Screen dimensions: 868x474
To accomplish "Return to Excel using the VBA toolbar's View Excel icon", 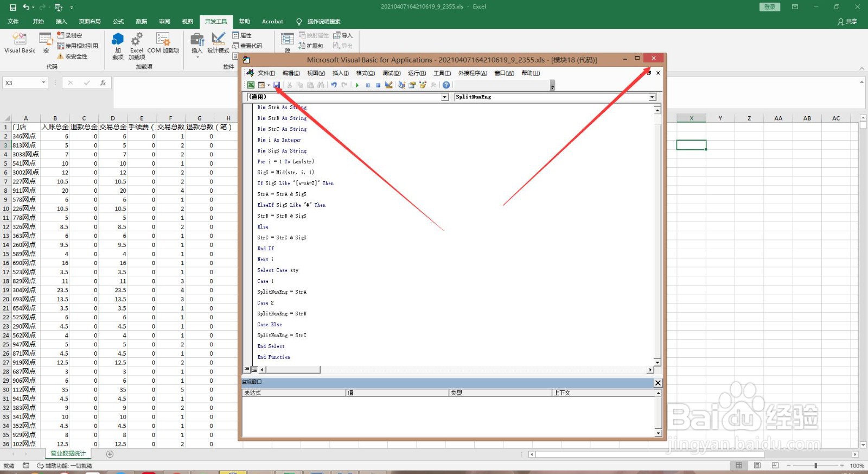I will click(x=251, y=85).
